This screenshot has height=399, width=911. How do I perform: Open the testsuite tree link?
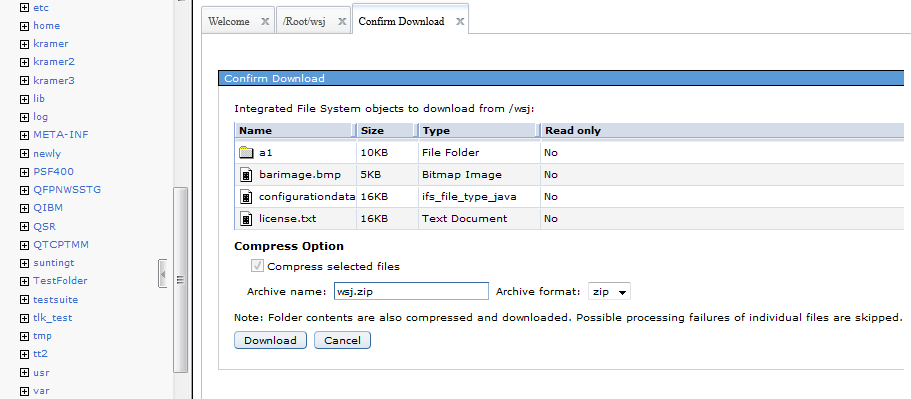(x=56, y=300)
